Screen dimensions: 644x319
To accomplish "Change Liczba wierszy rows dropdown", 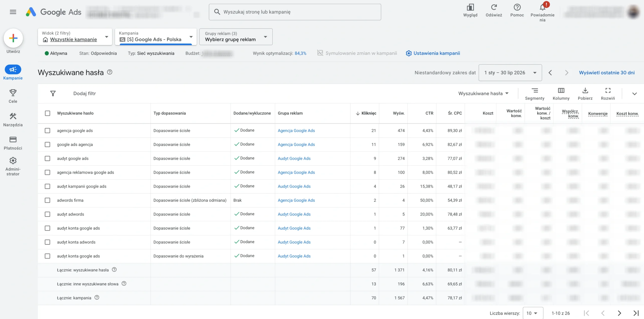I will (x=533, y=313).
